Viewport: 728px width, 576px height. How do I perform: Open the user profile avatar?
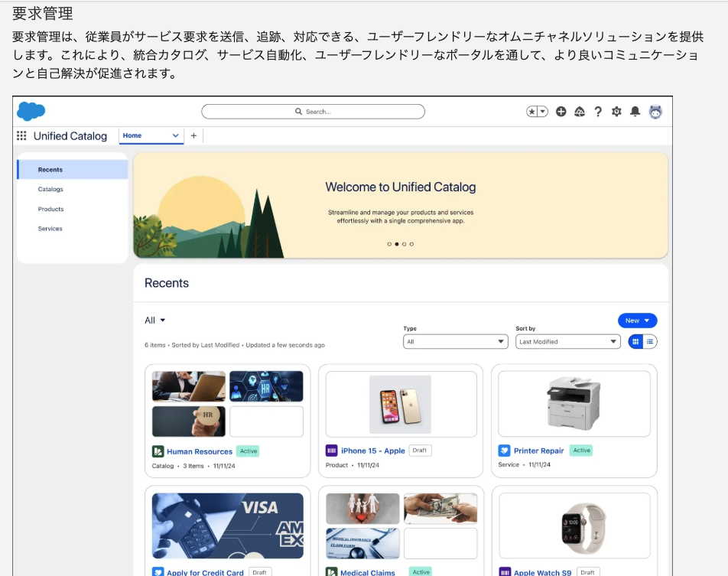click(x=655, y=112)
